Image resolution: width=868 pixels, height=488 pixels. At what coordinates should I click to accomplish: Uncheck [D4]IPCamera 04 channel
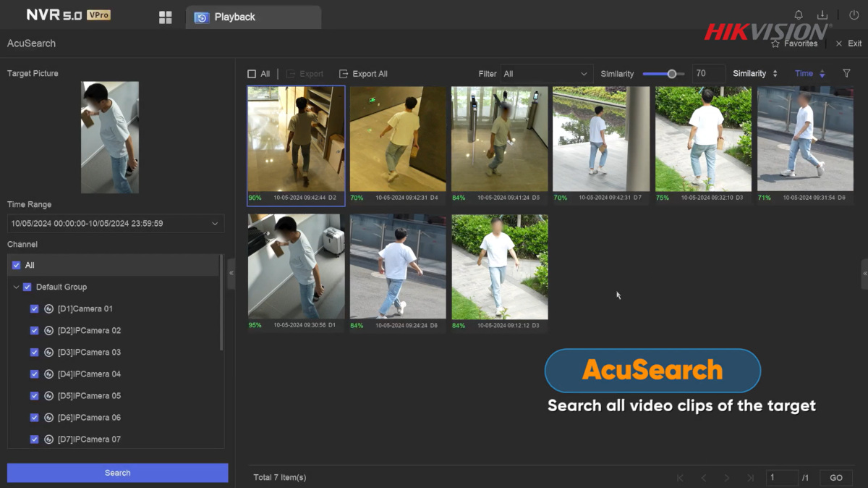[x=35, y=374]
